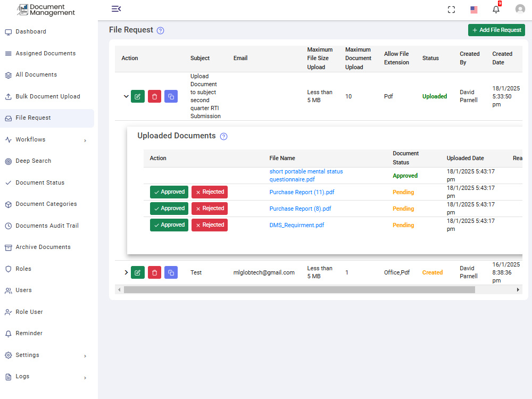Open language selector US flag
The image size is (532, 399).
[474, 10]
